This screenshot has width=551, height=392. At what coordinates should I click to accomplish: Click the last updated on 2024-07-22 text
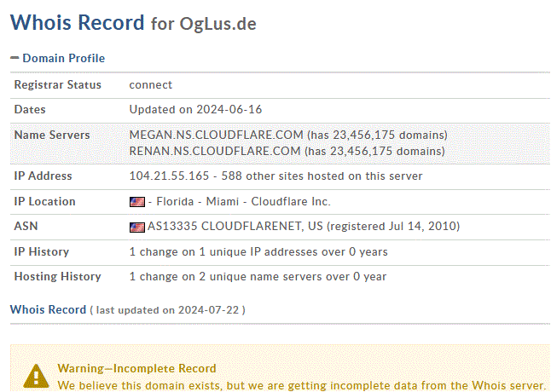(x=167, y=310)
